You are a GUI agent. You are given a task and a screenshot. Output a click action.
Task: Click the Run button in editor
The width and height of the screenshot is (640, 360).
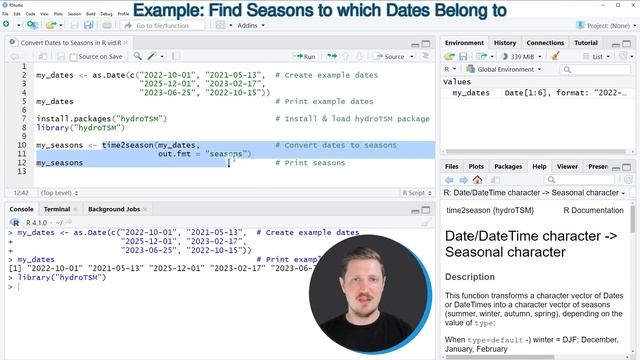click(x=304, y=56)
